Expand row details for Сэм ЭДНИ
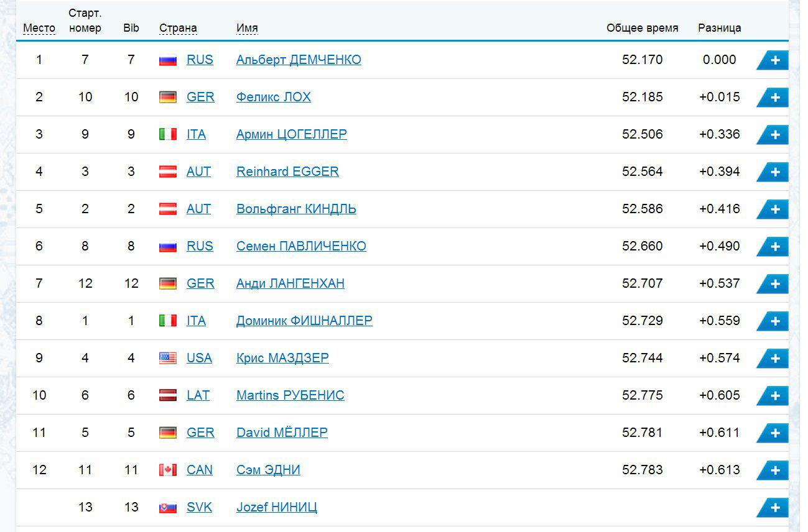The width and height of the screenshot is (808, 532). pyautogui.click(x=775, y=470)
